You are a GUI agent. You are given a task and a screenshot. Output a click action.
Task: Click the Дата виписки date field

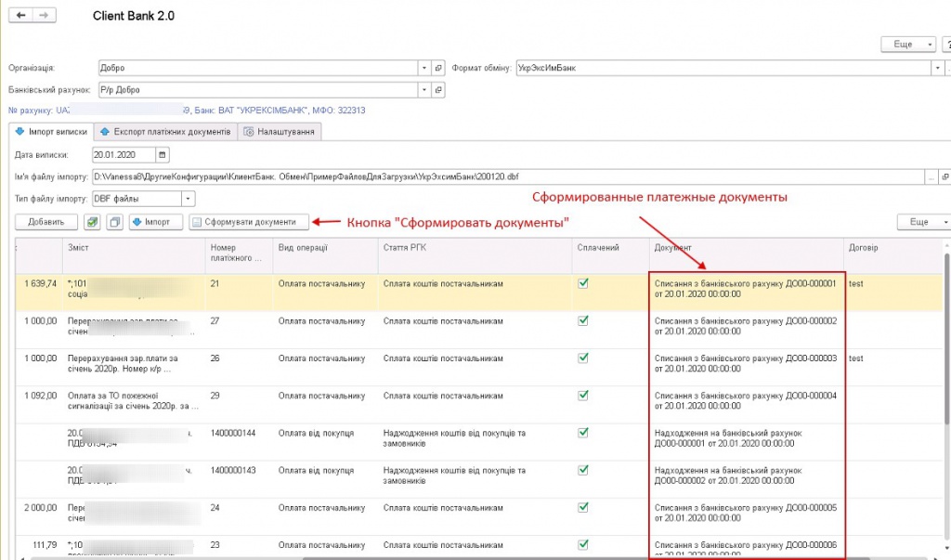point(124,155)
